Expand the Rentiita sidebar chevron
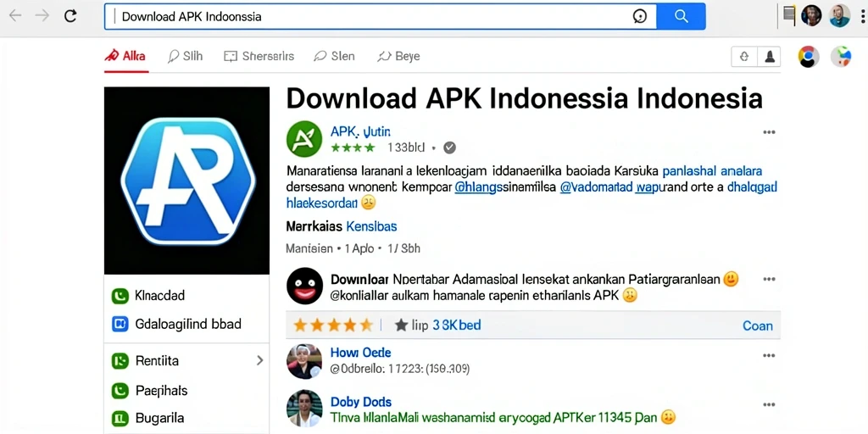The height and width of the screenshot is (434, 868). (x=259, y=361)
